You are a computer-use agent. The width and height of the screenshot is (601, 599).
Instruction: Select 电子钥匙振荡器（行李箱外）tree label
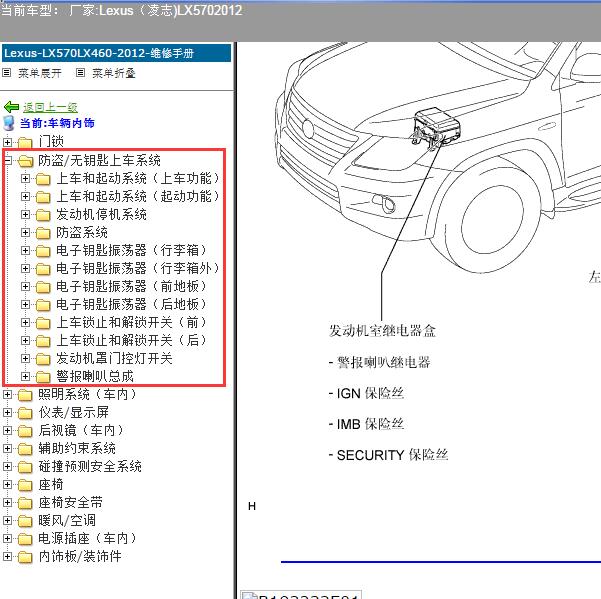tap(138, 268)
